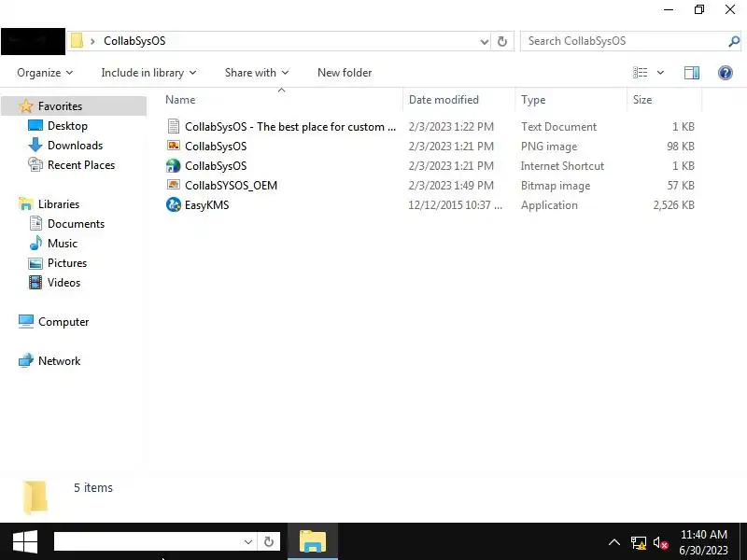
Task: Open the Windows Start button
Action: (x=25, y=542)
